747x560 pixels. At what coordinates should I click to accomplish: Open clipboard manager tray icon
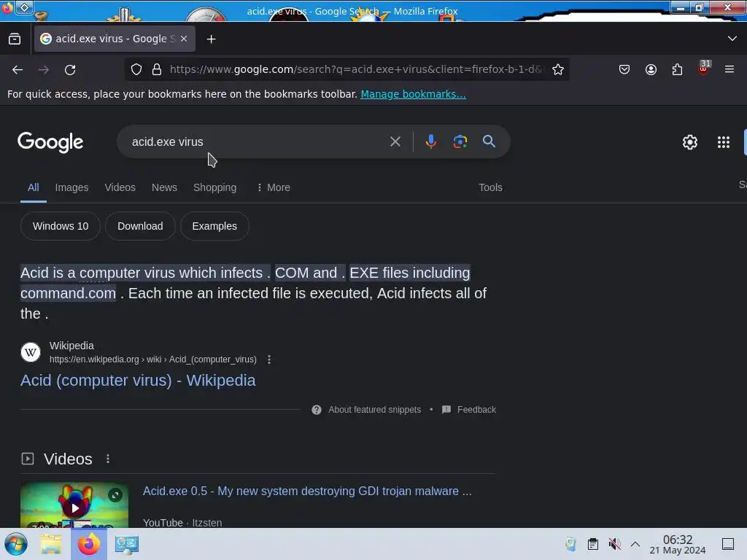(592, 544)
